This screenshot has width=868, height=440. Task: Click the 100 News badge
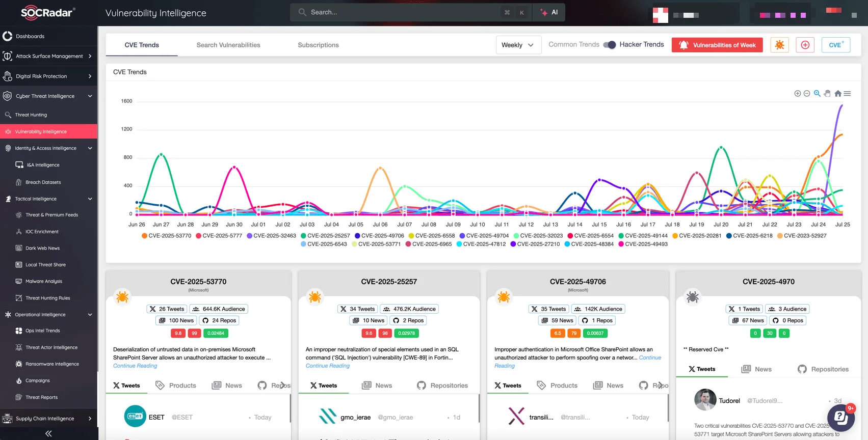176,320
